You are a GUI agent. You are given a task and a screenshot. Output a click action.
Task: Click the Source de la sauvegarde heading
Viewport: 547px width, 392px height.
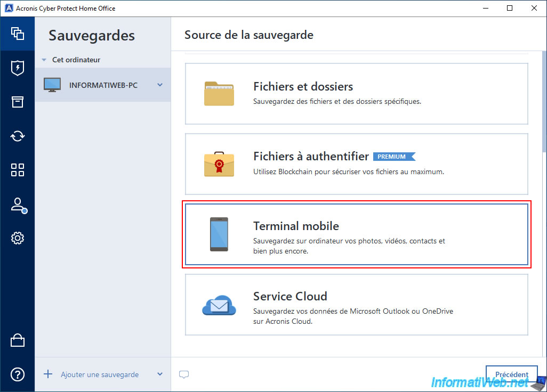249,35
